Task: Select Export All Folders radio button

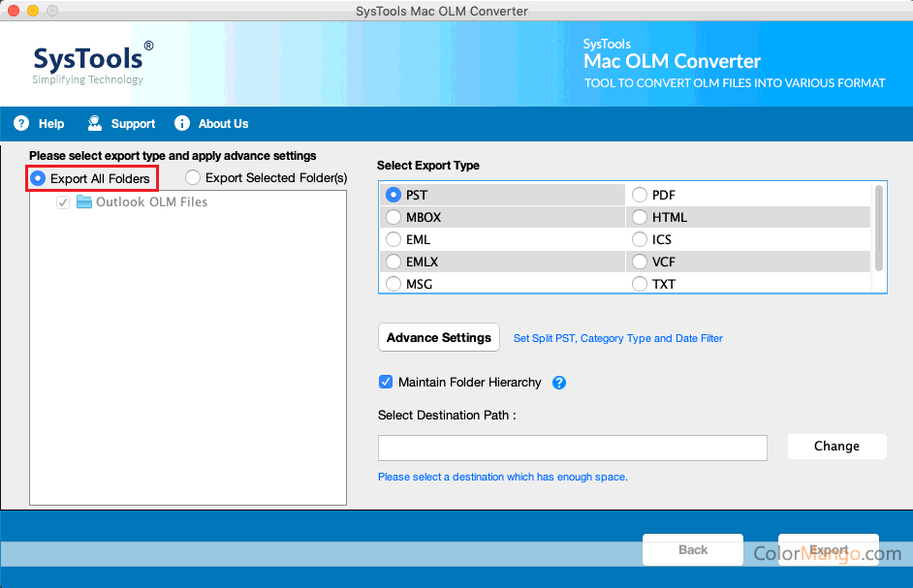Action: [x=39, y=178]
